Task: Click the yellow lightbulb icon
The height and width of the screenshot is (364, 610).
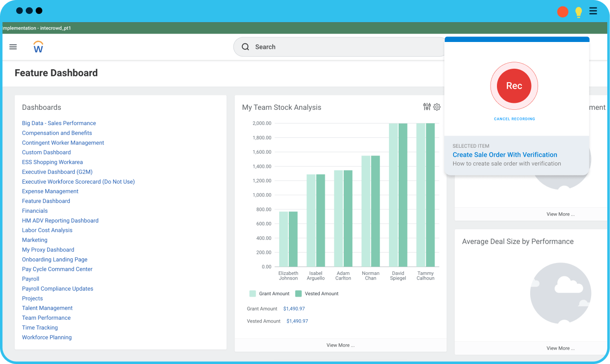Action: click(579, 12)
